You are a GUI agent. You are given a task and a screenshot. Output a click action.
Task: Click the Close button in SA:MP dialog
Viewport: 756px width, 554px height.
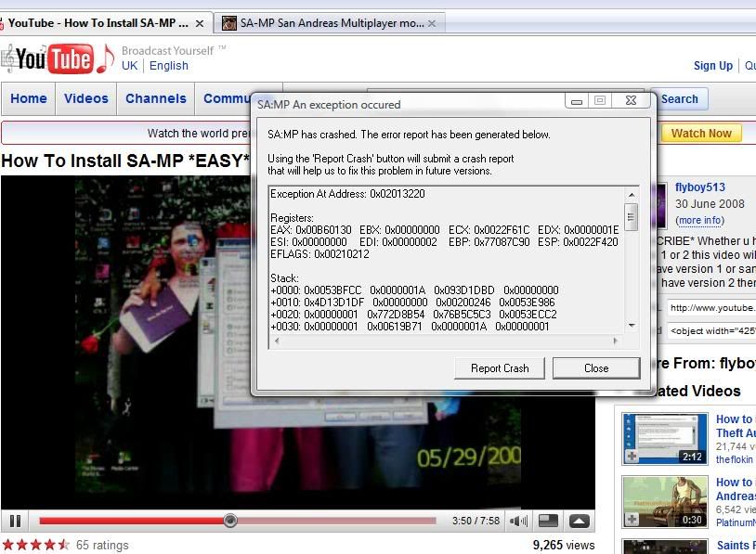(x=596, y=368)
